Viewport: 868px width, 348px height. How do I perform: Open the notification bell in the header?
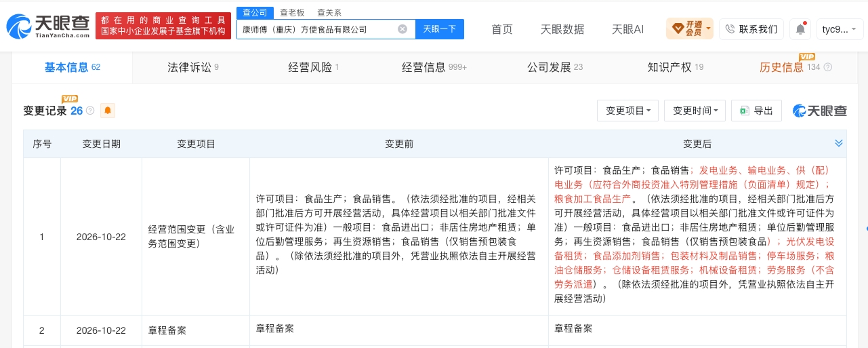pyautogui.click(x=800, y=29)
